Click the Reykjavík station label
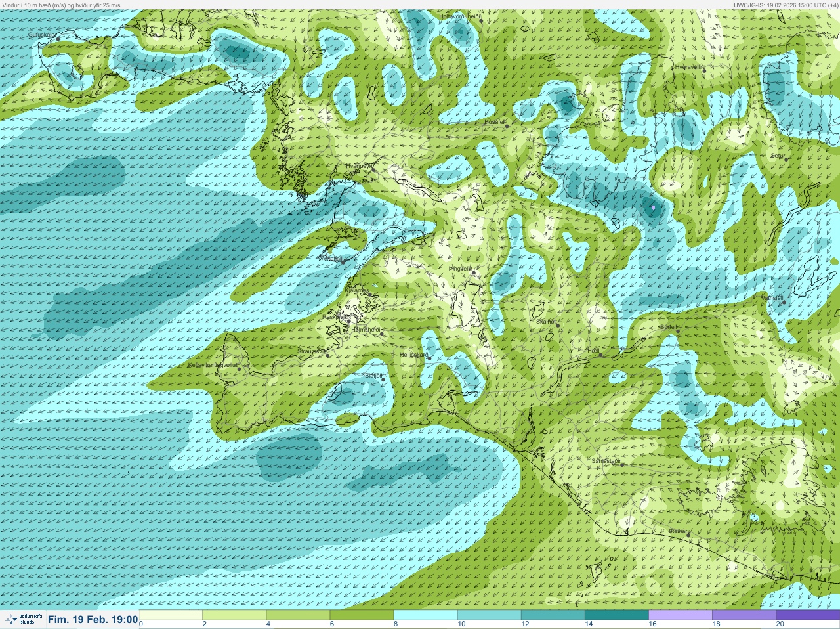The height and width of the screenshot is (629, 840). tap(335, 317)
